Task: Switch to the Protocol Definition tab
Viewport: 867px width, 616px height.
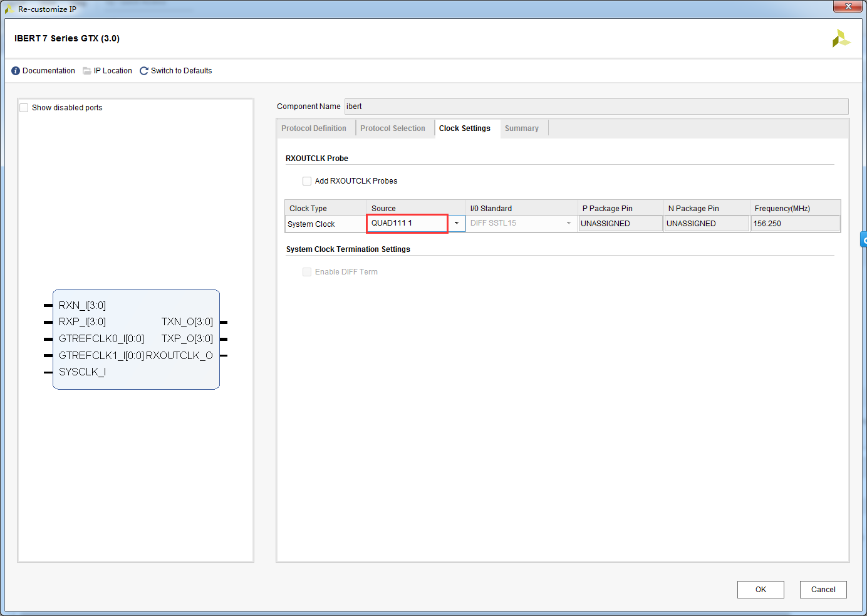Action: (314, 128)
